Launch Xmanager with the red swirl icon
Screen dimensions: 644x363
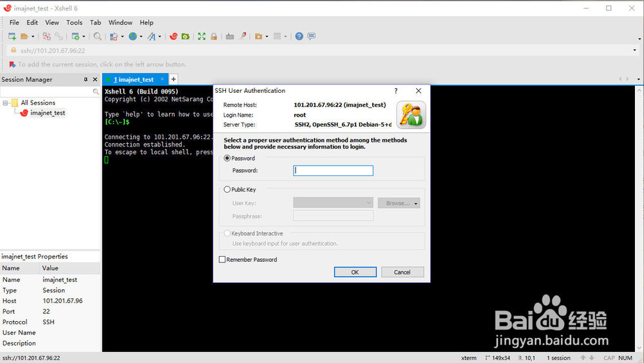click(x=173, y=37)
